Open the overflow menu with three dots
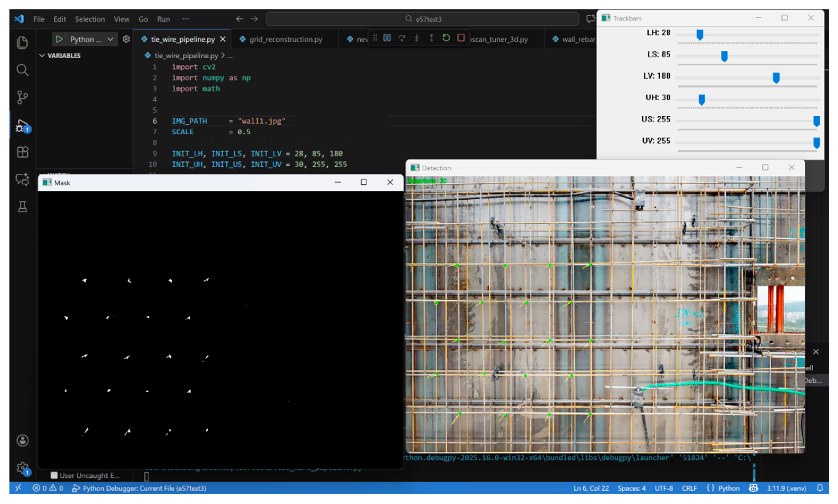Image resolution: width=838 pixels, height=504 pixels. coord(185,19)
